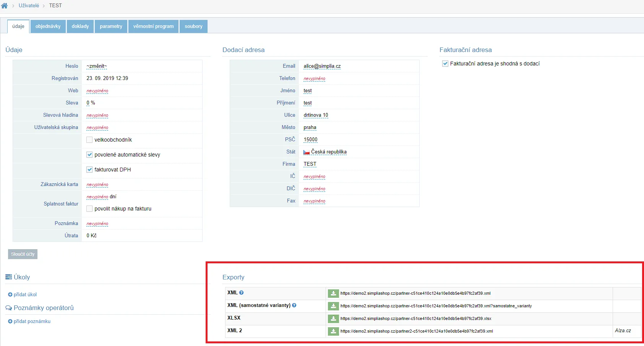This screenshot has height=346, width=644.
Task: Click the Poznámky operátorů speech bubble icon
Action: pos(8,308)
